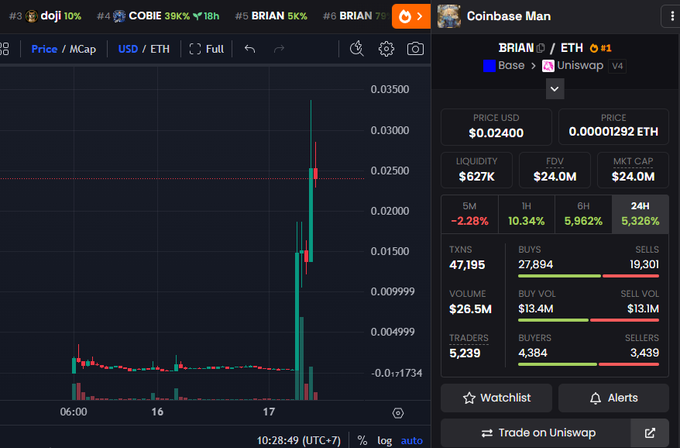Open the trending fire button
This screenshot has width=680, height=448.
tap(411, 16)
